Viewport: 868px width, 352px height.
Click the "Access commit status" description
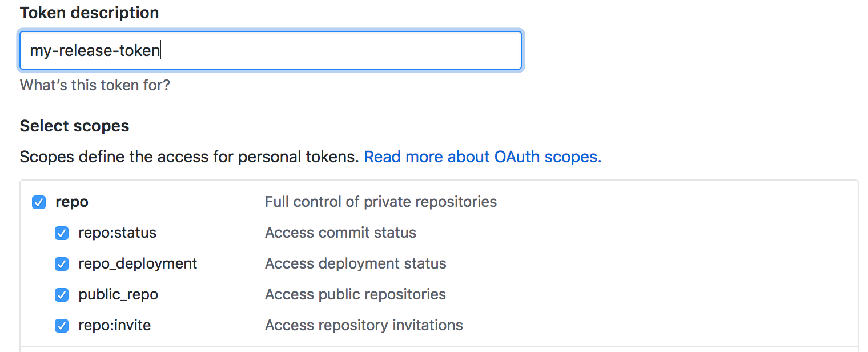tap(340, 233)
